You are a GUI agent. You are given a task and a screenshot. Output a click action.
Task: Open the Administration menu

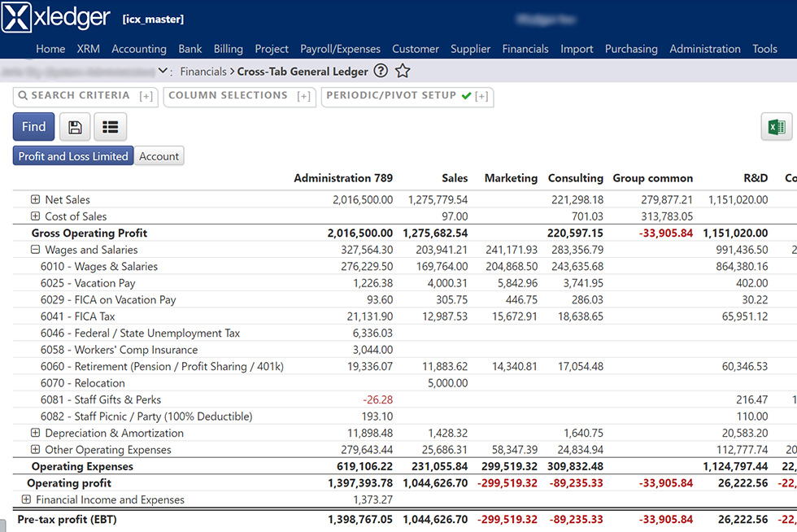(x=705, y=49)
